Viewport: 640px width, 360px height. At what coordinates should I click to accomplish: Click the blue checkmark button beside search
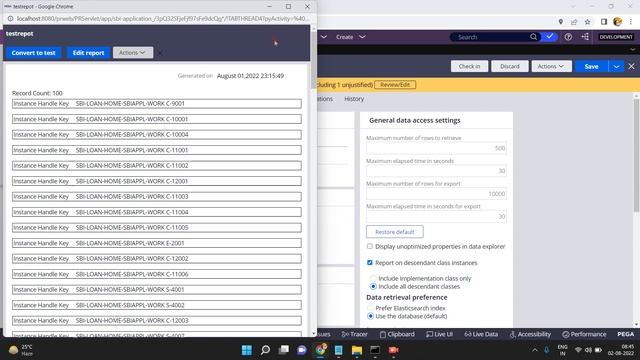pyautogui.click(x=550, y=37)
